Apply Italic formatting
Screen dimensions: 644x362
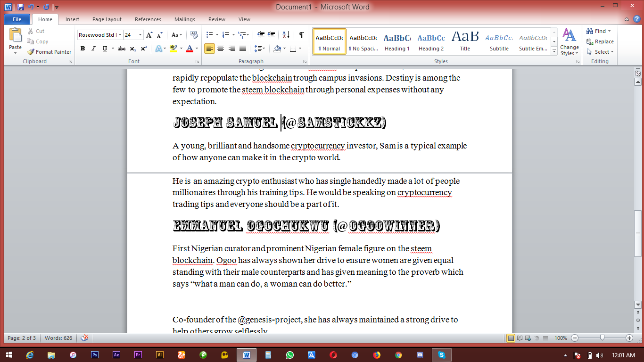pos(92,49)
